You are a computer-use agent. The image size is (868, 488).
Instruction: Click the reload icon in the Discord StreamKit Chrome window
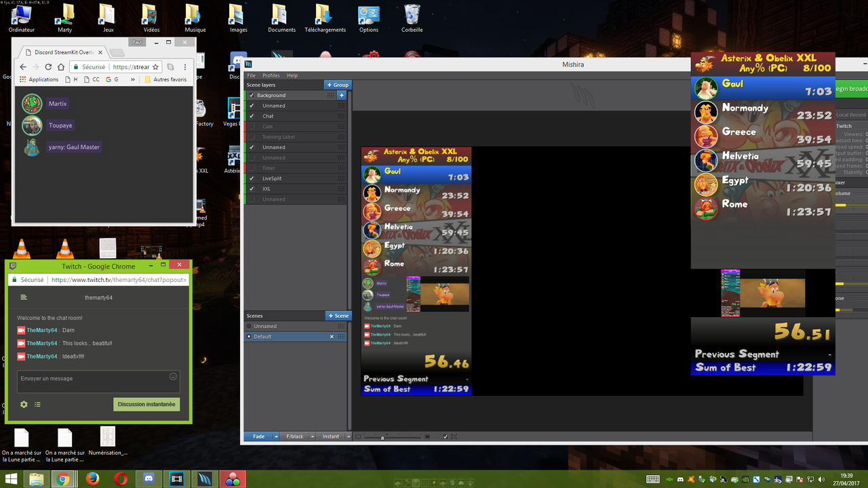point(48,67)
